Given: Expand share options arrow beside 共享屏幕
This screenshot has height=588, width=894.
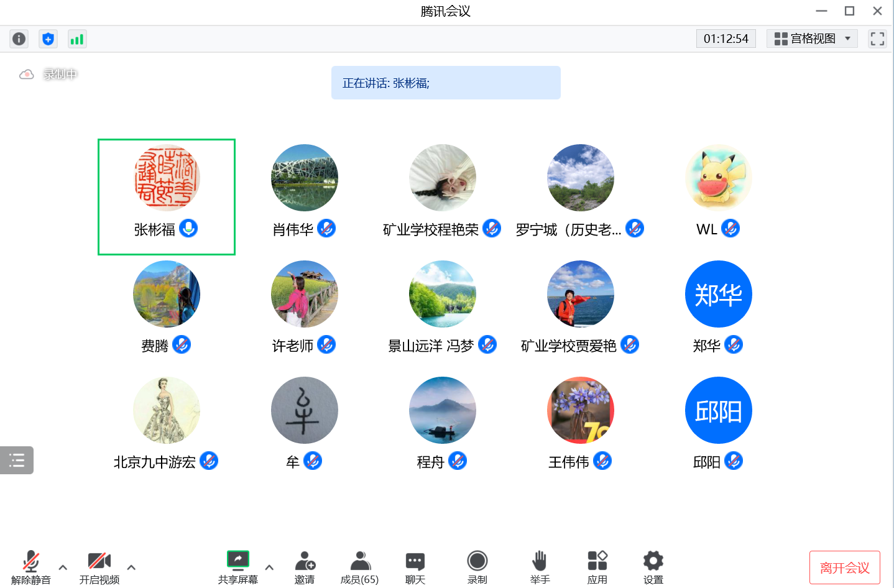Looking at the screenshot, I should [x=269, y=567].
